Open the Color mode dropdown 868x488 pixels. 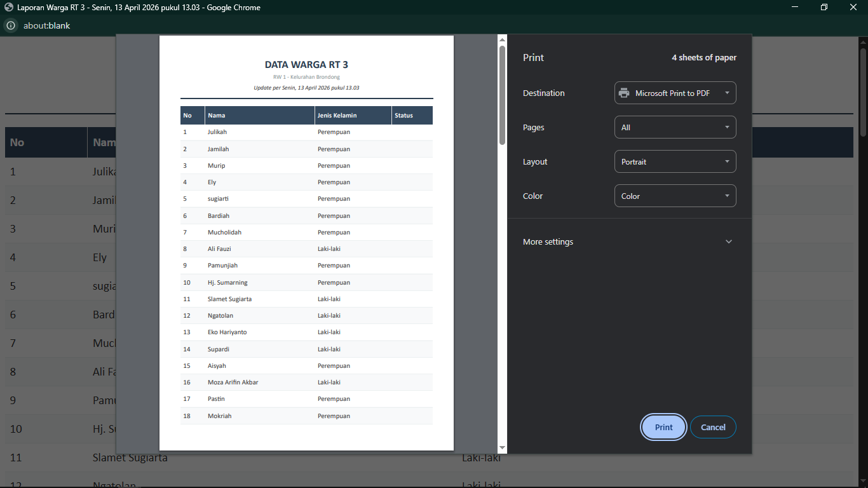click(675, 196)
